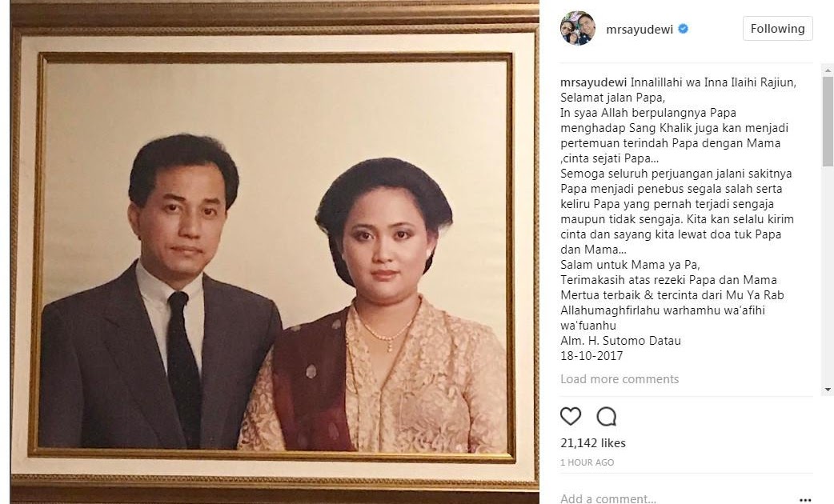Open the mrsayudewi username in the header
This screenshot has width=834, height=504.
tap(640, 30)
